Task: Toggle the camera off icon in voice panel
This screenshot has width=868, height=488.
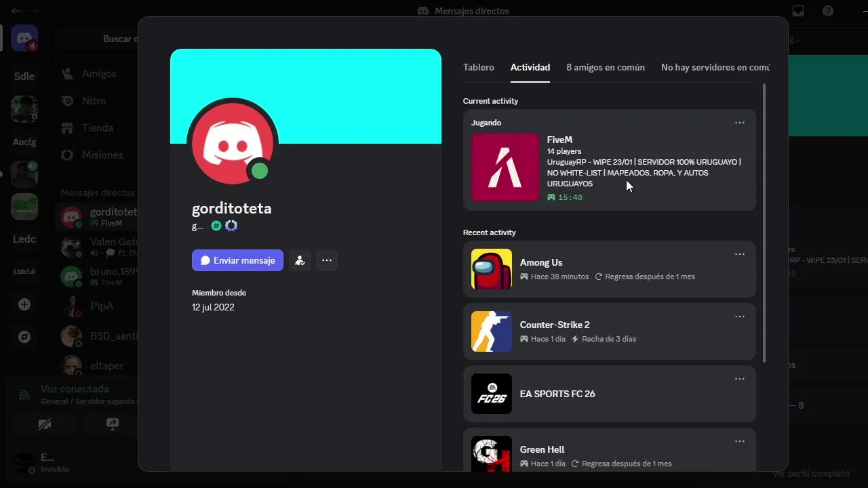Action: click(45, 424)
